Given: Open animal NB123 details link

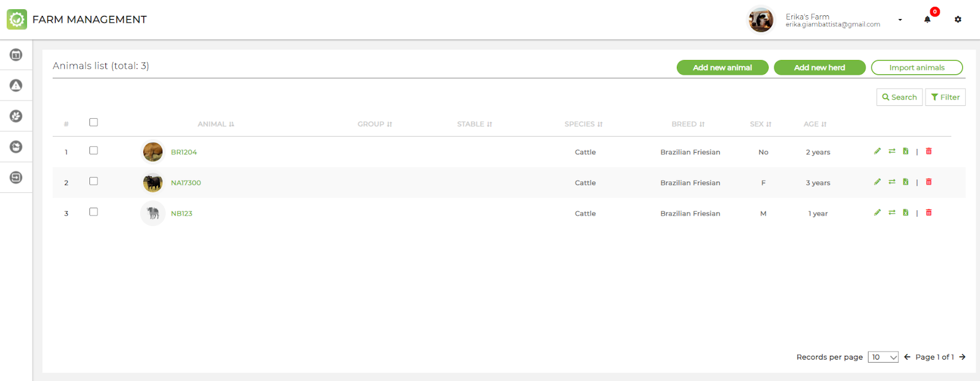Looking at the screenshot, I should point(181,214).
